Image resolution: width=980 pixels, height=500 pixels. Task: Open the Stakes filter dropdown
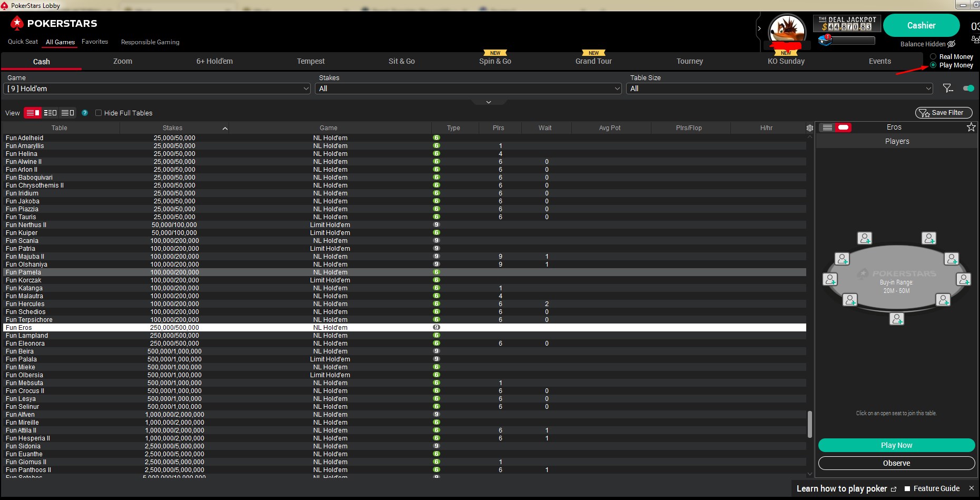click(x=469, y=89)
